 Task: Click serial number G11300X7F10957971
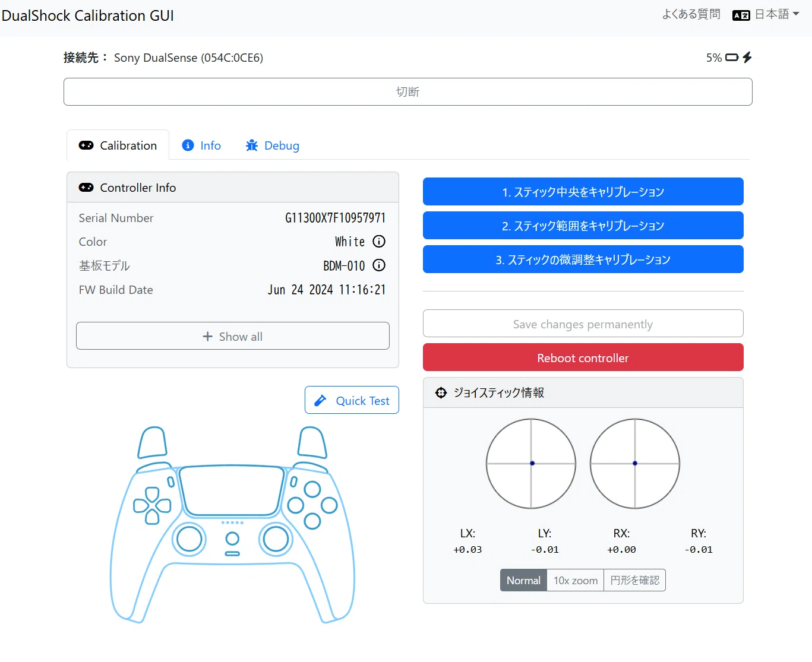coord(335,218)
